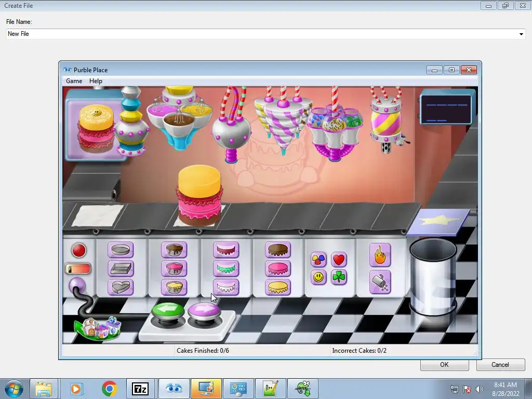The height and width of the screenshot is (399, 532).
Task: Add the candy dots decoration
Action: (x=318, y=260)
